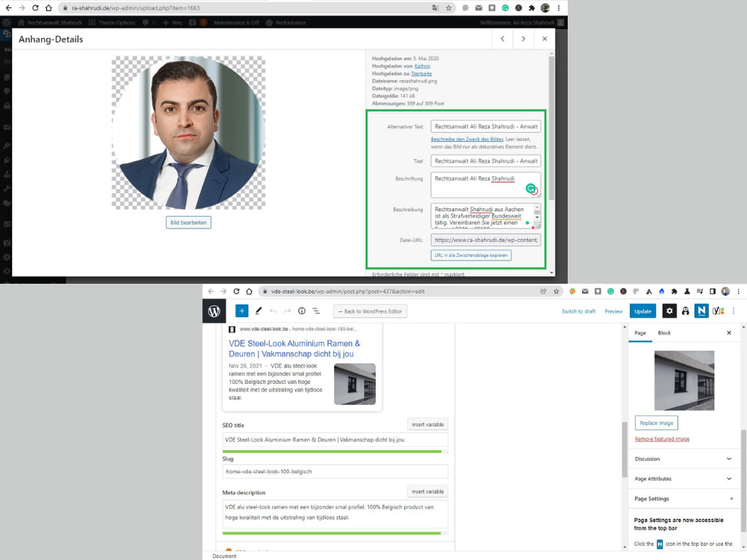This screenshot has height=560, width=747.
Task: Open the settings gear in editor toolbar
Action: pos(669,311)
